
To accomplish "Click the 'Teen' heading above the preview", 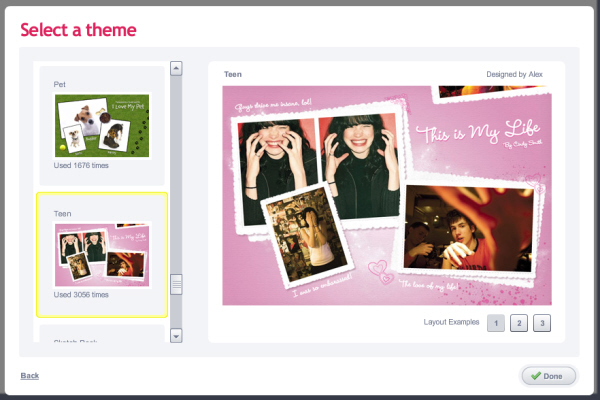I will tap(233, 74).
